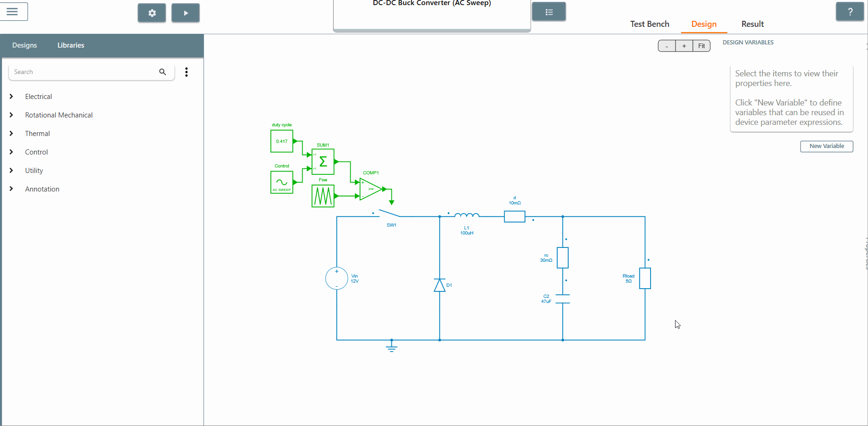868x426 pixels.
Task: Open the hamburger main menu
Action: (12, 12)
